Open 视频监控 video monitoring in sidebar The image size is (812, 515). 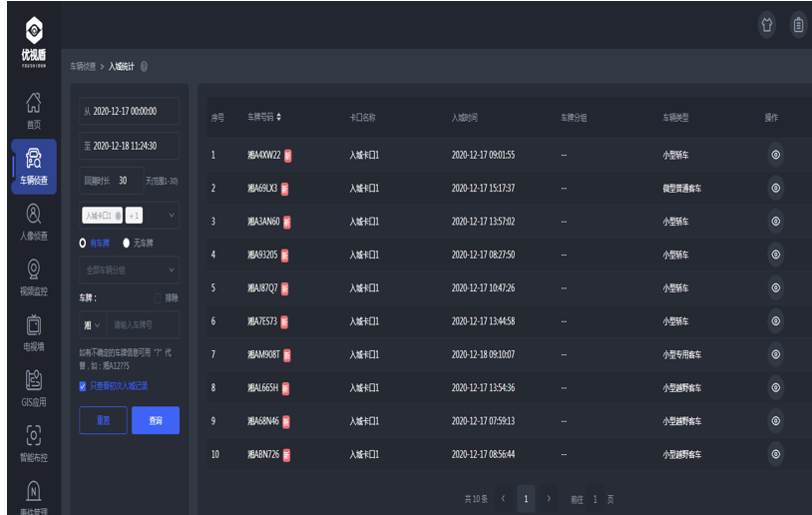[x=34, y=277]
